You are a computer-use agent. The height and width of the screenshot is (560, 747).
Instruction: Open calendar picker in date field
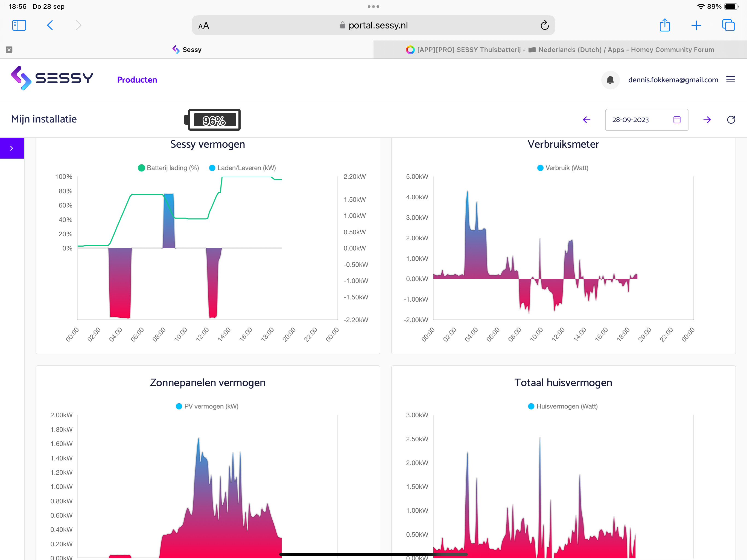(x=677, y=120)
